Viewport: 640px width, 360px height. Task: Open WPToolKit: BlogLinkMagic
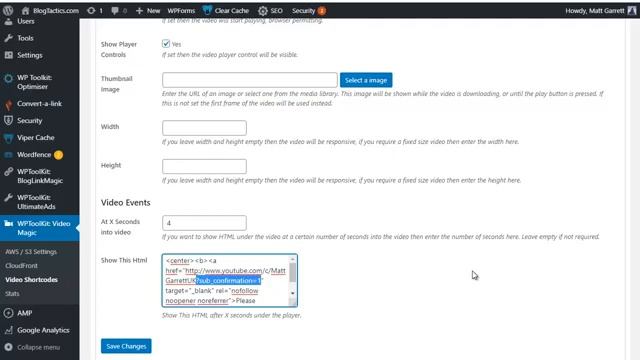coord(40,176)
